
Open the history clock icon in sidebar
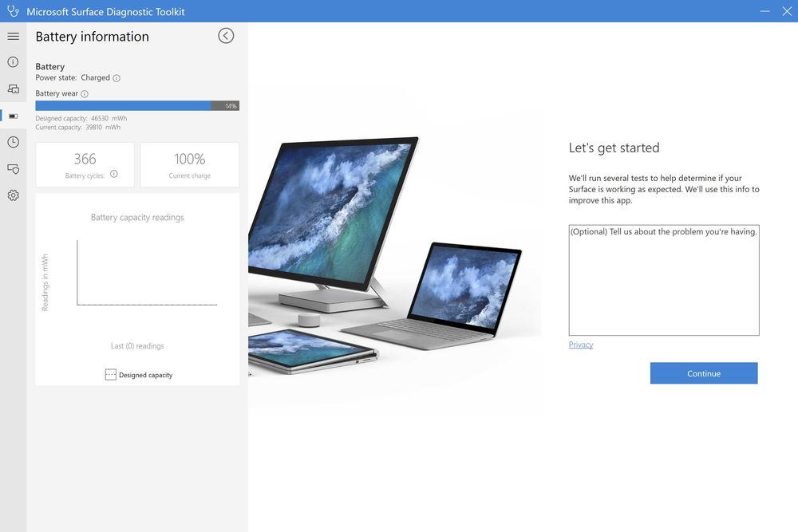pos(14,142)
